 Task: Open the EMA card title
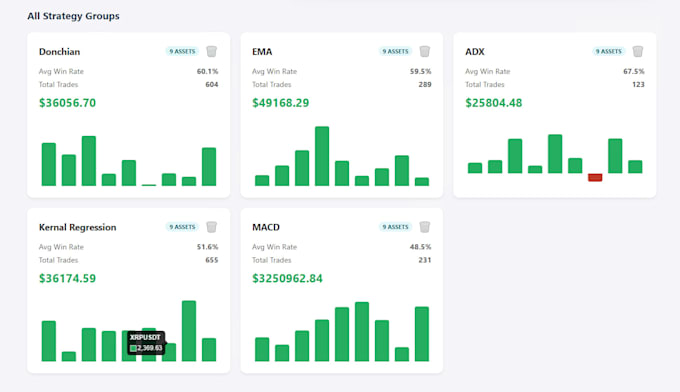pos(262,52)
